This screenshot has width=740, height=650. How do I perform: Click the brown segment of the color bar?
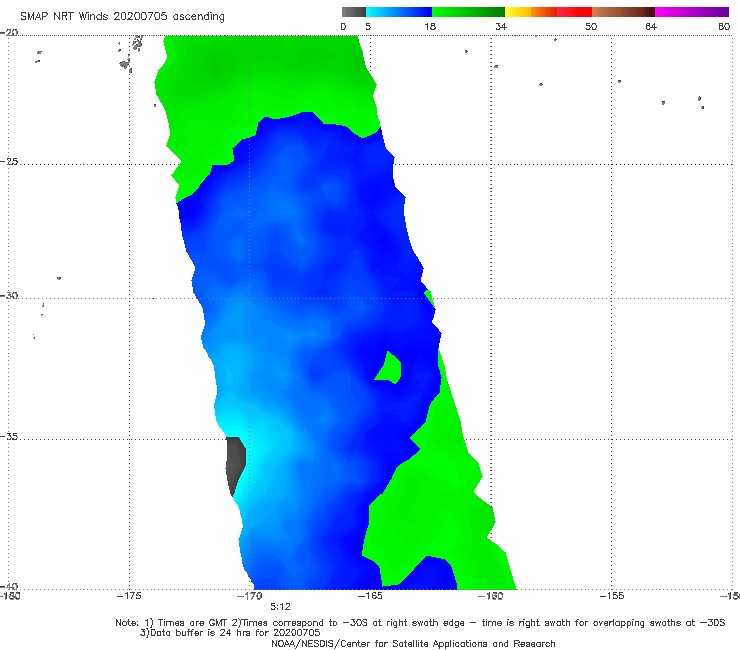(x=623, y=12)
